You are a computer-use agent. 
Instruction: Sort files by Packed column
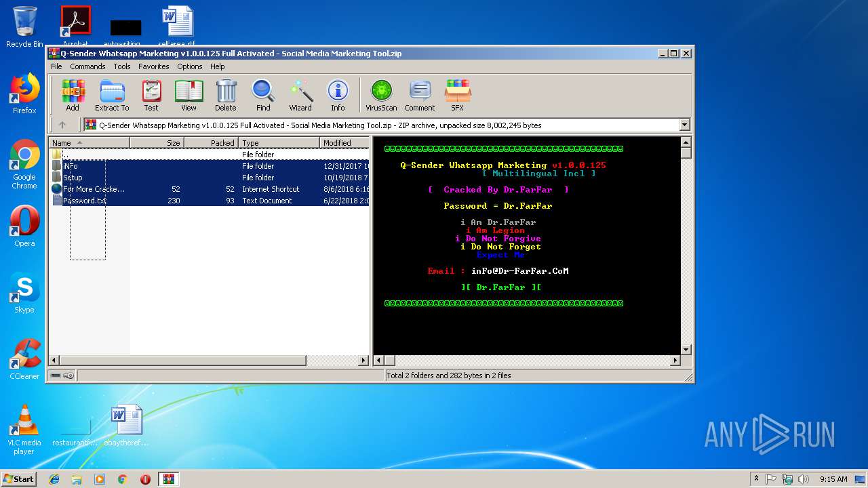click(211, 143)
